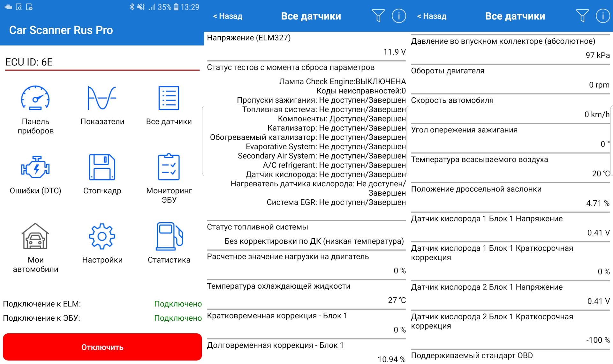The image size is (613, 364).
Task: Open the Стоп-кадр floppy disk icon
Action: 102,167
